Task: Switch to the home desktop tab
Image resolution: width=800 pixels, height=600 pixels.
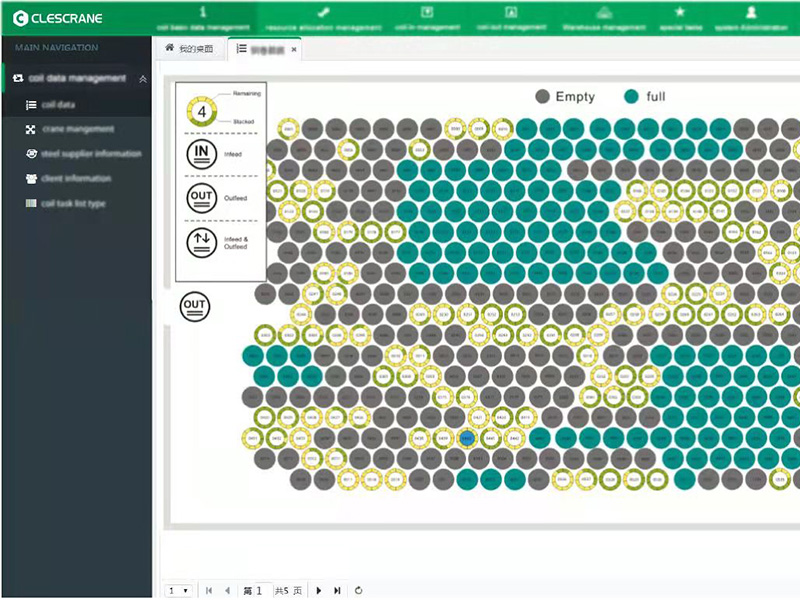Action: tap(190, 49)
